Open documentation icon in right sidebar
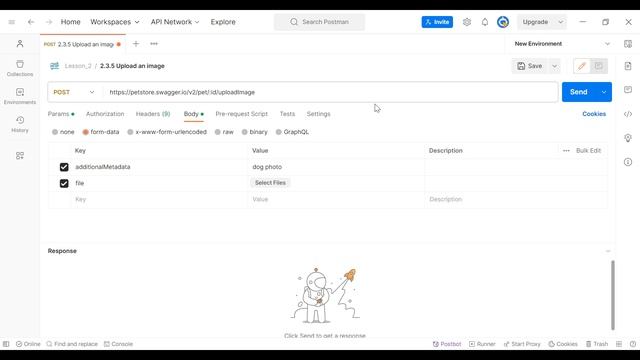640x360 pixels. [628, 66]
